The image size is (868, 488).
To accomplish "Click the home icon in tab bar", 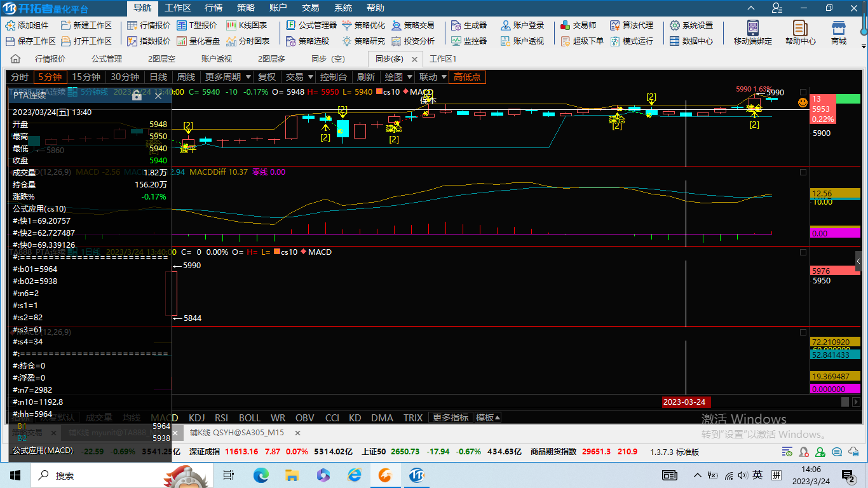I will pos(15,59).
